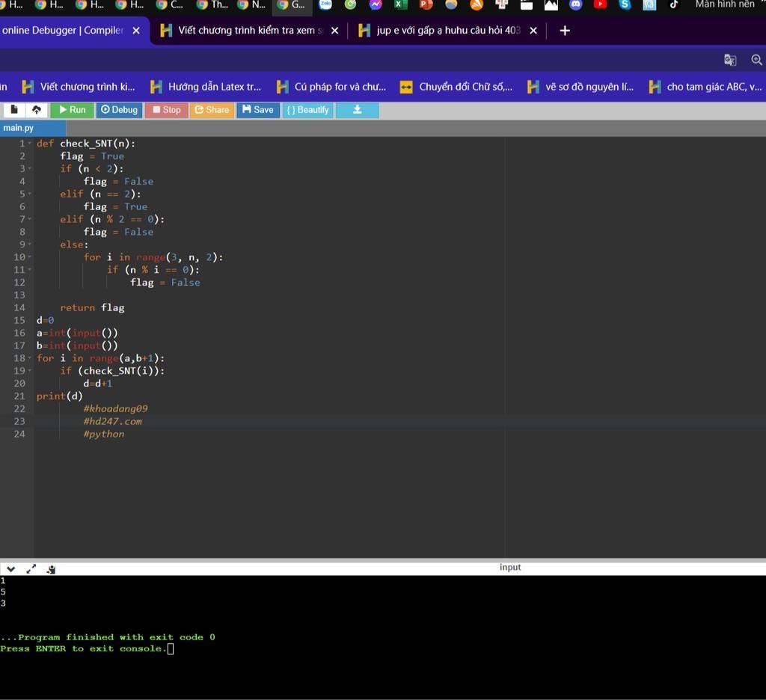Collapse the if (n < 2) fold at line 3

click(29, 168)
